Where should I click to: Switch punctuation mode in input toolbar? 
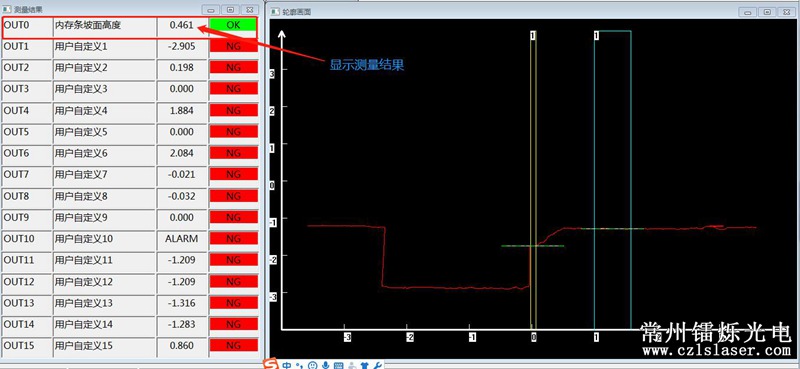(x=300, y=365)
